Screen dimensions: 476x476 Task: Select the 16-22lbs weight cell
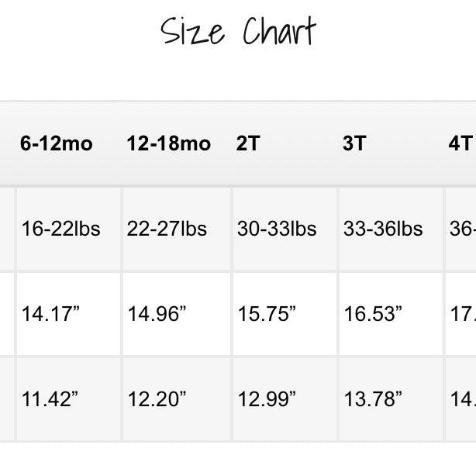[61, 229]
